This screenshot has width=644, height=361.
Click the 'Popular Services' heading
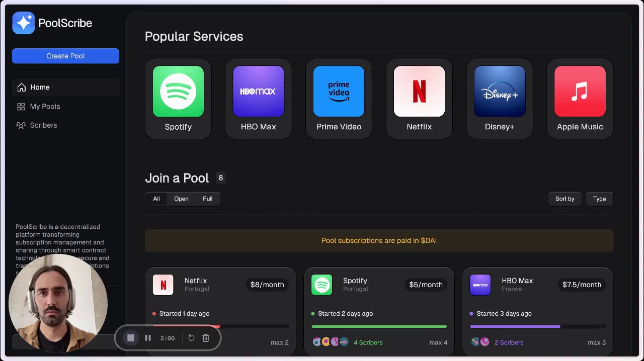pyautogui.click(x=194, y=36)
